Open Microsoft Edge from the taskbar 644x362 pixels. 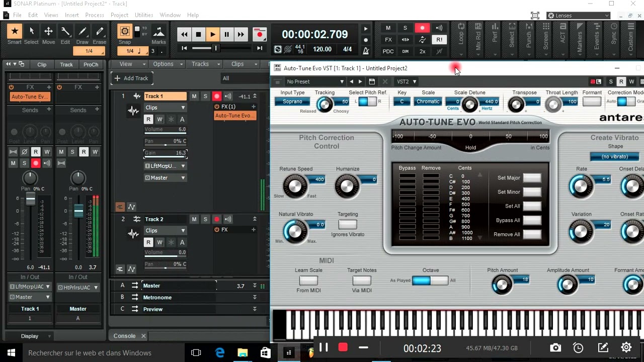[x=220, y=353]
